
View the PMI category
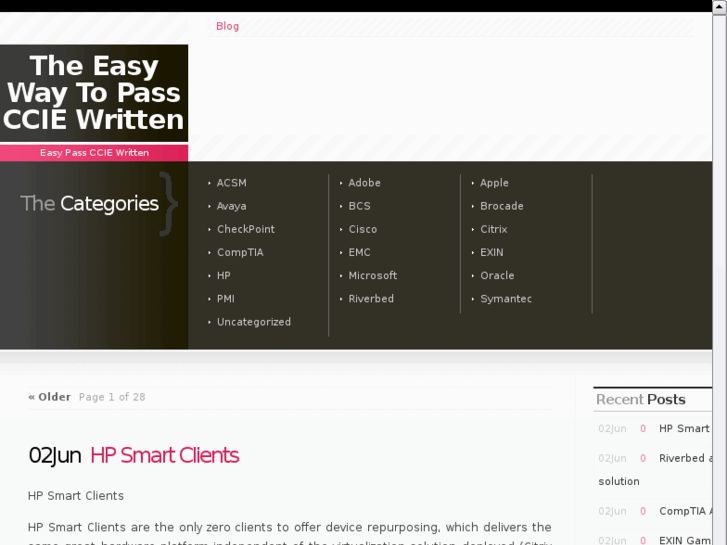coord(225,299)
